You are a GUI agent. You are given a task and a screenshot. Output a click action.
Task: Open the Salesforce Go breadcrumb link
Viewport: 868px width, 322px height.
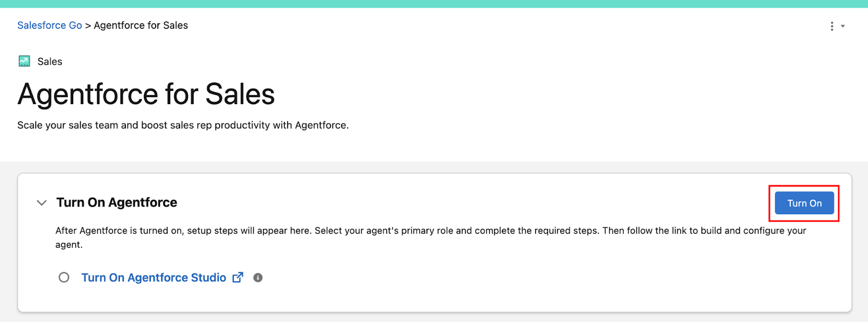(49, 25)
